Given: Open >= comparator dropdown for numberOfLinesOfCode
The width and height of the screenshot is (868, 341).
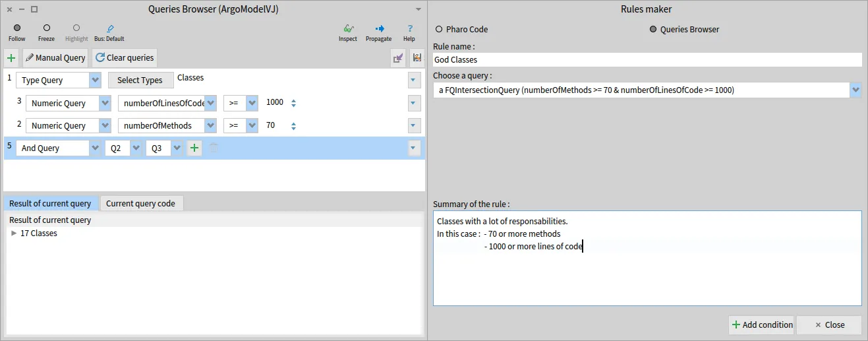Looking at the screenshot, I should [252, 104].
